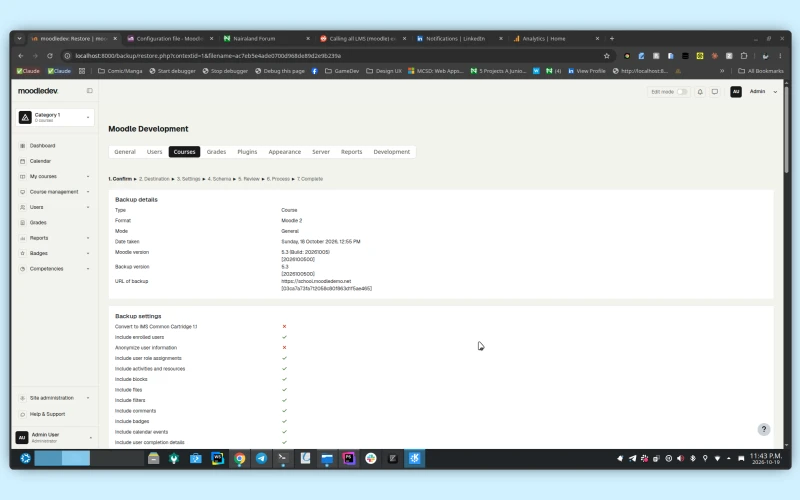Open All Bookmarks folder
Screen dimensions: 800x500
[x=761, y=71]
